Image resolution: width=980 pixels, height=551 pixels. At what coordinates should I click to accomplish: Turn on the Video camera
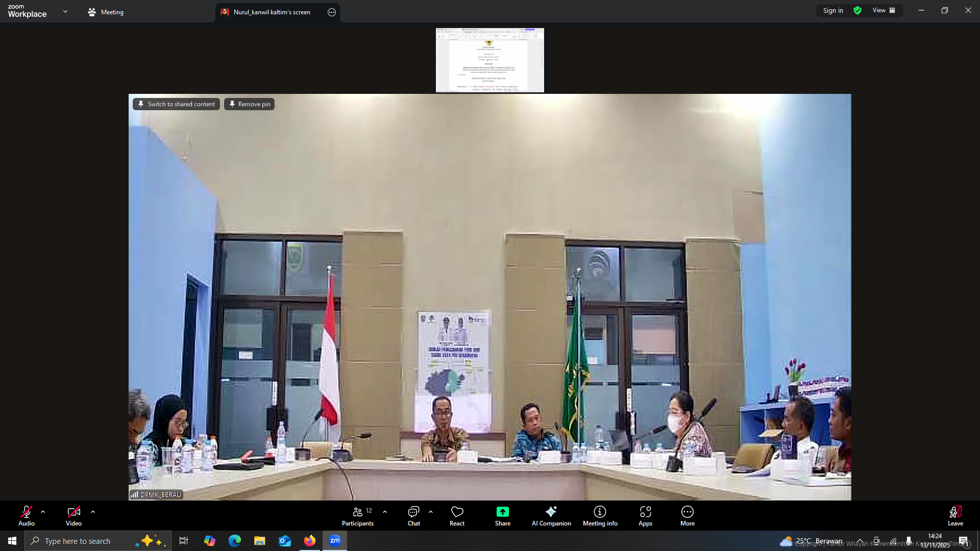tap(73, 512)
